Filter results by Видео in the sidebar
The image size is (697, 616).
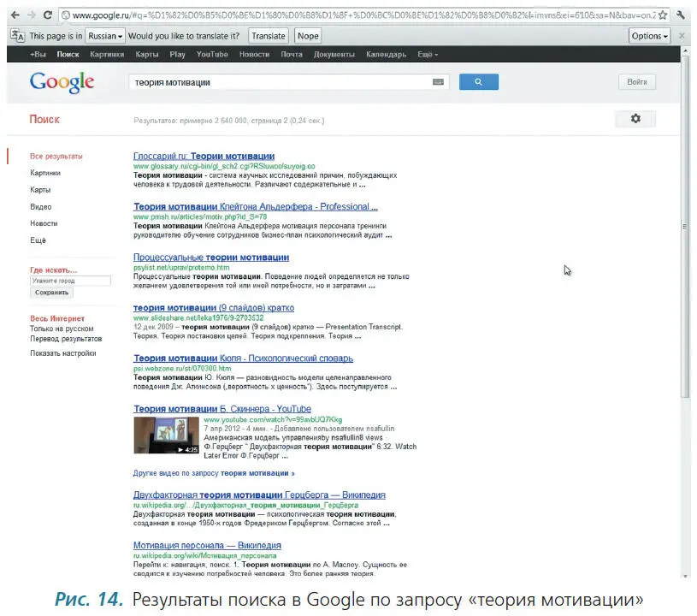41,207
